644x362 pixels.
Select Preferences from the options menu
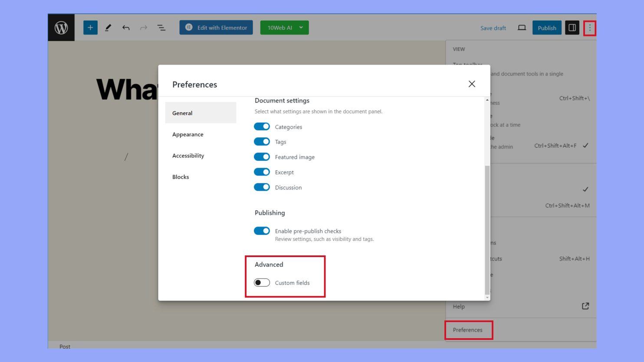pyautogui.click(x=469, y=329)
